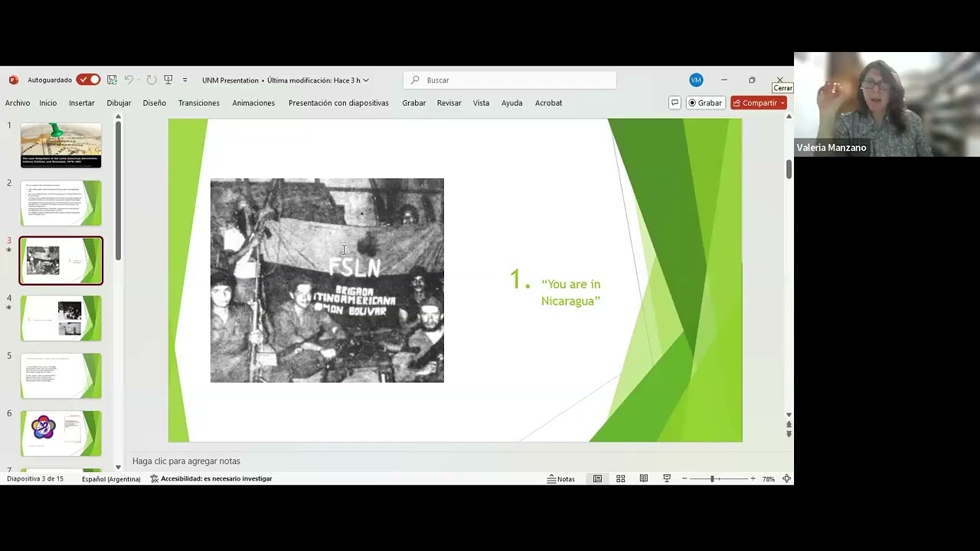Open the Acrobat tab
The width and height of the screenshot is (980, 551).
tap(548, 103)
